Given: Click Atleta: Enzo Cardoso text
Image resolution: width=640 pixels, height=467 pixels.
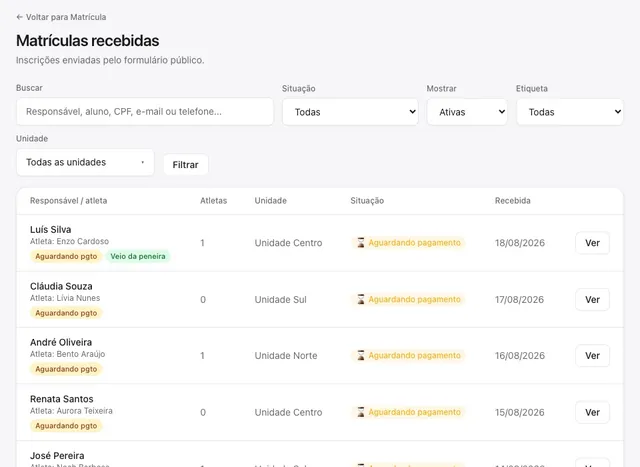Looking at the screenshot, I should [x=69, y=241].
